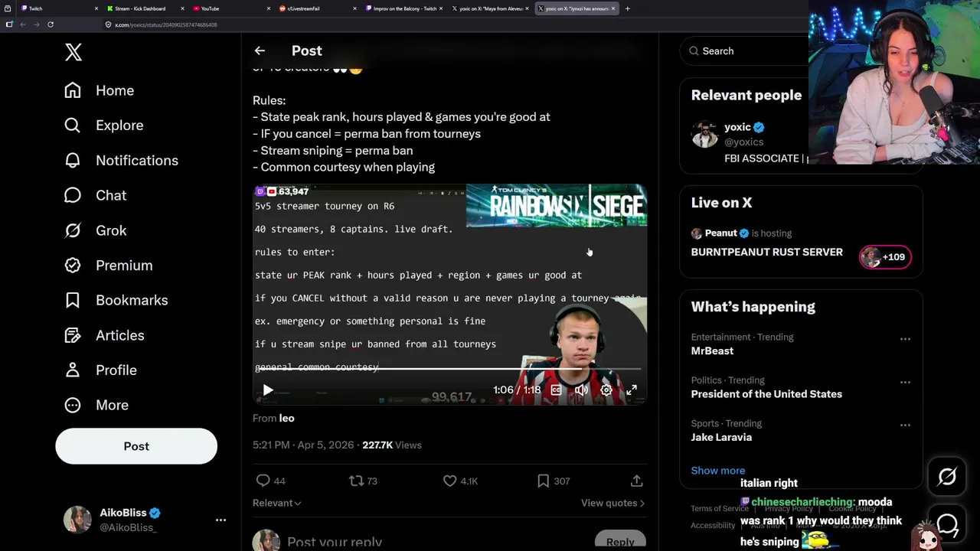Open the Jake Laravia trending topic
Image resolution: width=980 pixels, height=551 pixels.
click(721, 437)
